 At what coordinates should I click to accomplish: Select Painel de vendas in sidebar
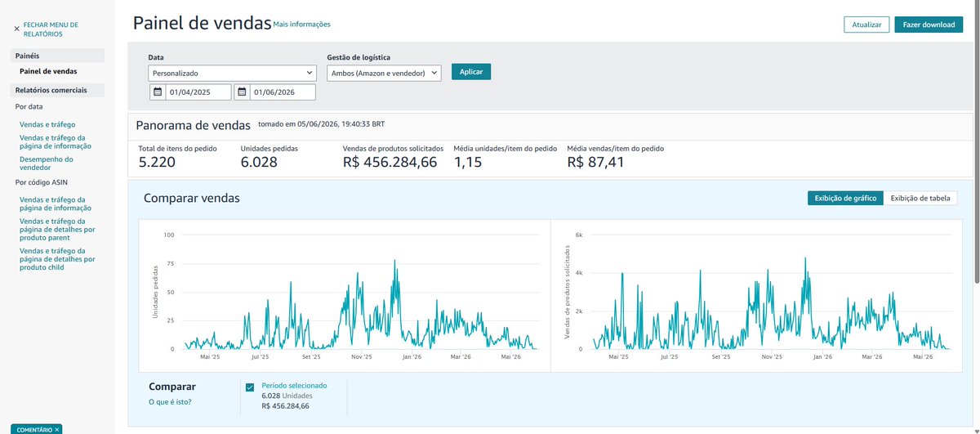click(48, 71)
